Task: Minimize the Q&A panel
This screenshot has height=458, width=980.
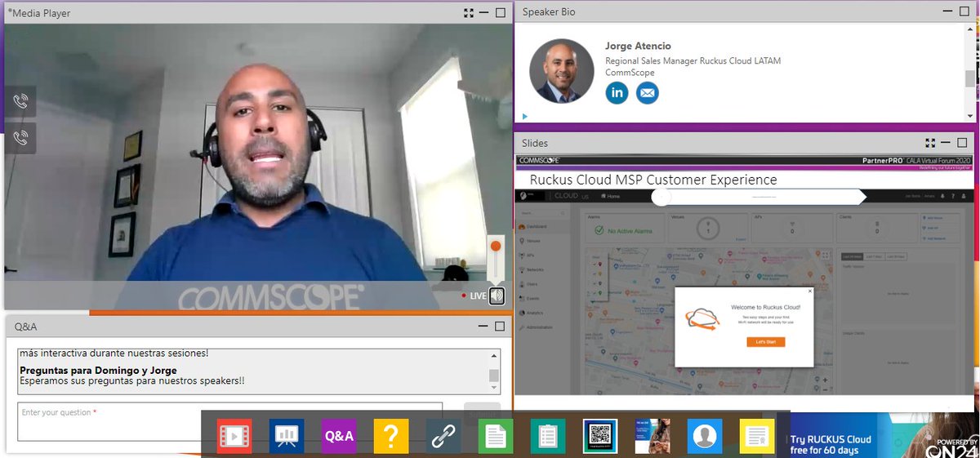Action: 484,327
